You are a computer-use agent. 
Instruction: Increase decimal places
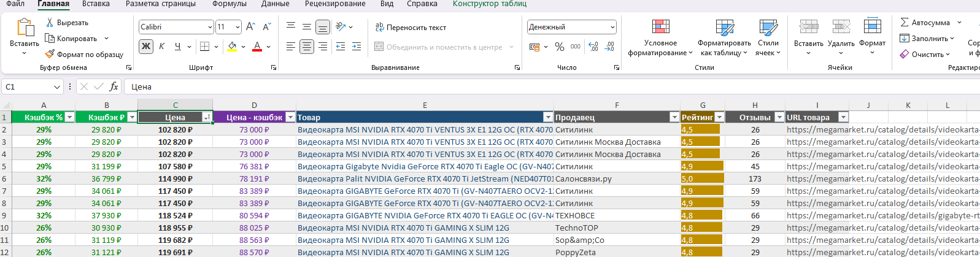click(x=593, y=47)
